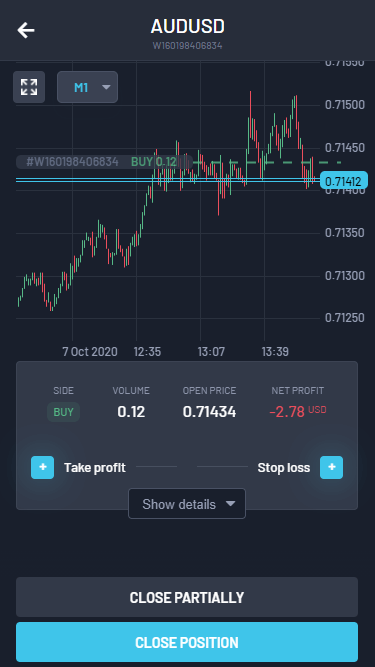Expand Show details section
This screenshot has width=375, height=667.
(x=187, y=504)
